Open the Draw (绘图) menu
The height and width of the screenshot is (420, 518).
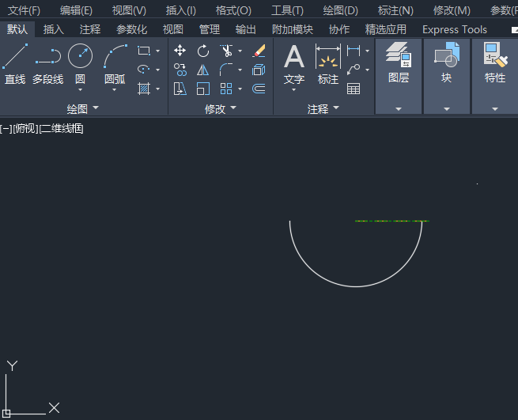341,10
